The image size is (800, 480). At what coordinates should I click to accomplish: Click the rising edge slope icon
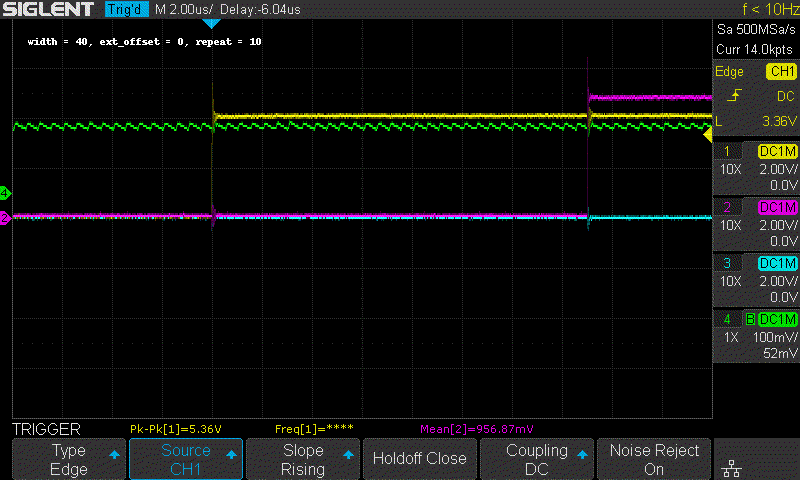pyautogui.click(x=734, y=95)
